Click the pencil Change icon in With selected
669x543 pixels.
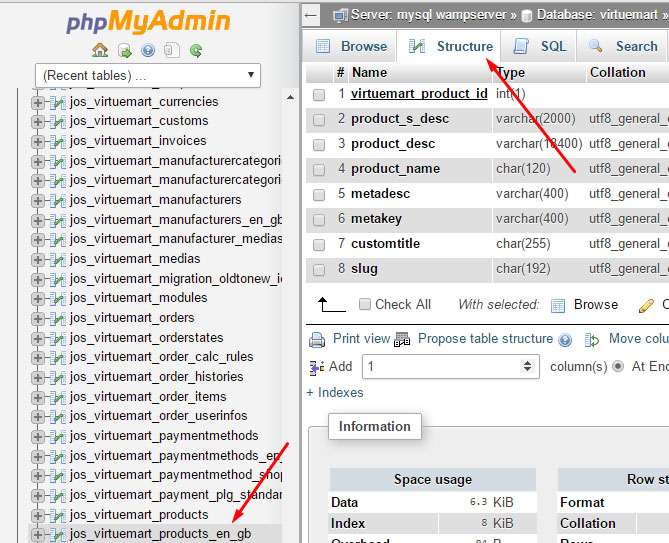pos(646,305)
